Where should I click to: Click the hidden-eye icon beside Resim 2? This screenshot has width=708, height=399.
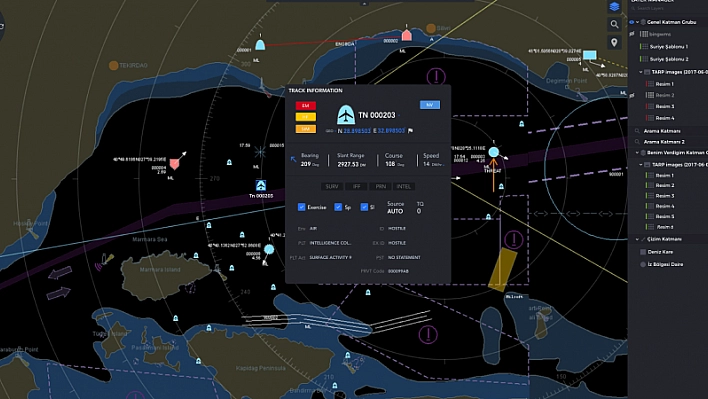tap(633, 95)
